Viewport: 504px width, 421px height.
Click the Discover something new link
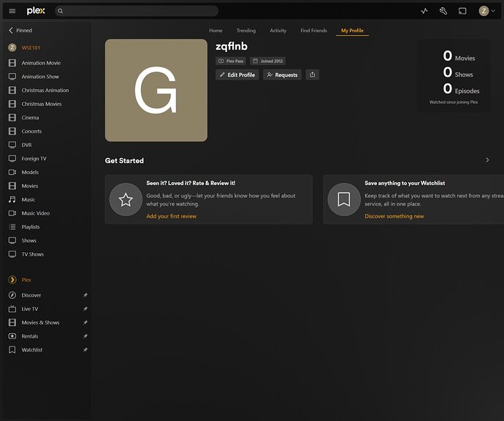pyautogui.click(x=394, y=216)
